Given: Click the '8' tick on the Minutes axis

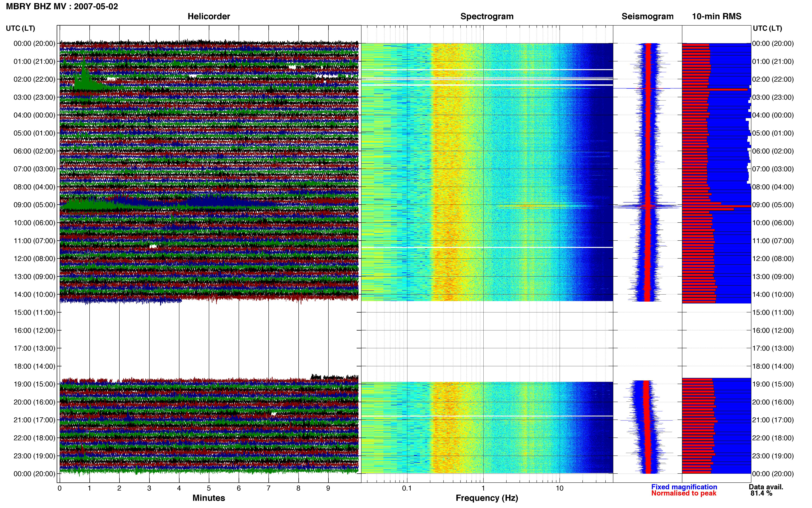Looking at the screenshot, I should (x=298, y=488).
